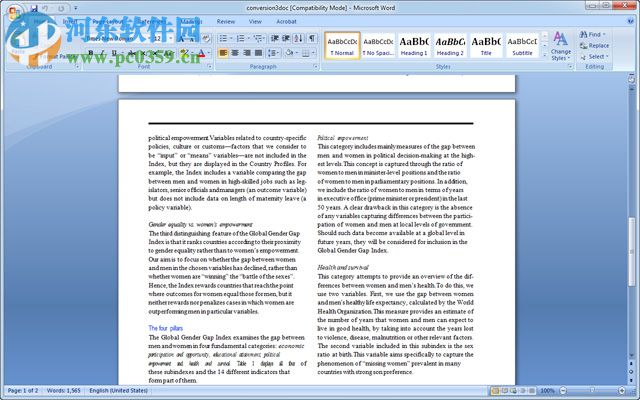Open the Paragraph dialog launcher

(x=316, y=67)
